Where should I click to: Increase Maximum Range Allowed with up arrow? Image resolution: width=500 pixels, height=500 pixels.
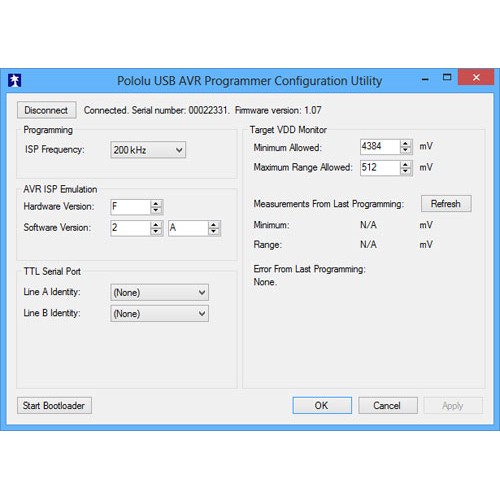[x=405, y=164]
